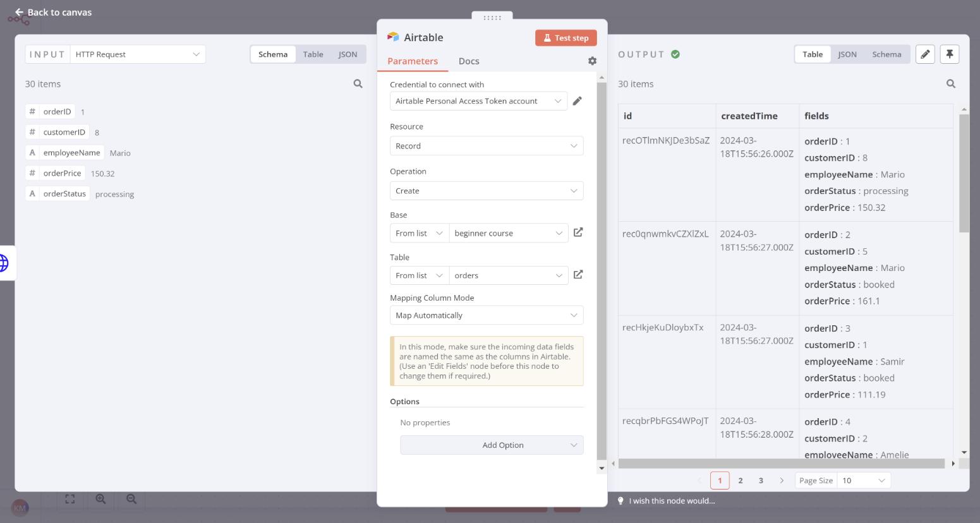
Task: Switch input view to Table
Action: click(313, 54)
